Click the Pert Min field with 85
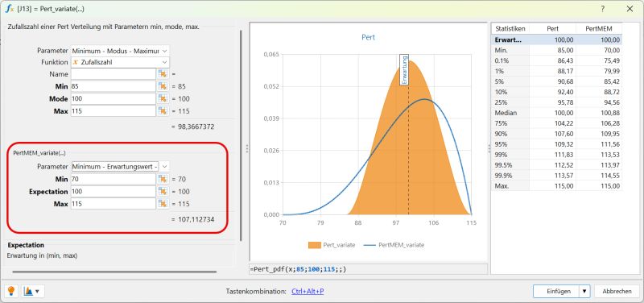 coord(114,86)
